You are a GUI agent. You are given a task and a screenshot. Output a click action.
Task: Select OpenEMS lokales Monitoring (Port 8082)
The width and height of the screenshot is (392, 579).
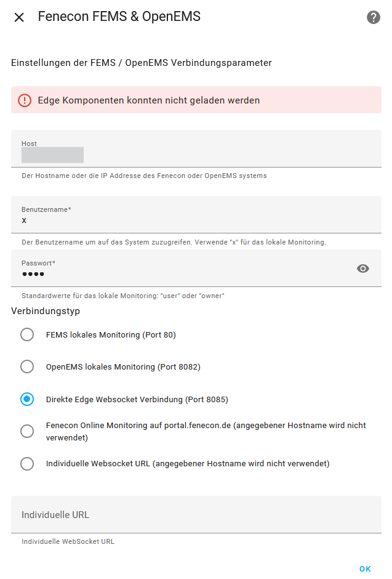click(27, 366)
